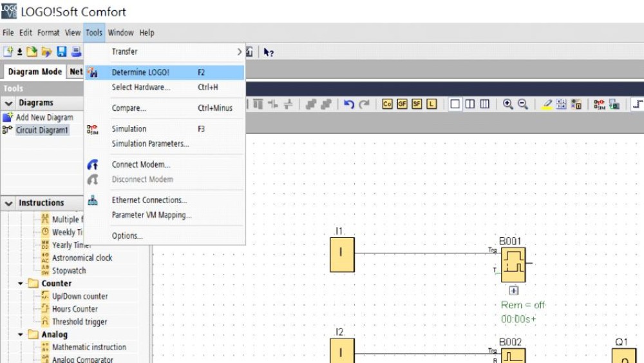Screen dimensions: 644x363
Task: Collapse the Instructions section
Action: pos(8,203)
